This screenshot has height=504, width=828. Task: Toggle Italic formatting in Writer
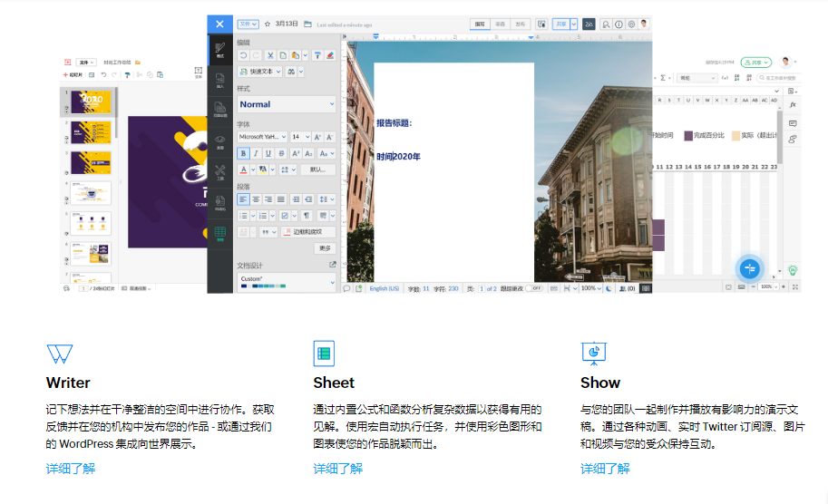[x=256, y=153]
